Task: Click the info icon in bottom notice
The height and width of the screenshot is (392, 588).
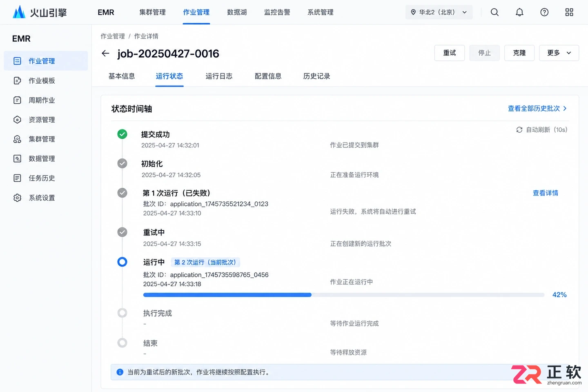Action: click(x=120, y=372)
